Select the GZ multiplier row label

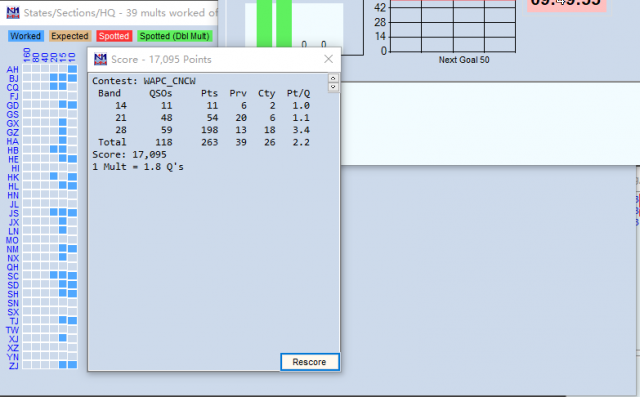tap(12, 132)
